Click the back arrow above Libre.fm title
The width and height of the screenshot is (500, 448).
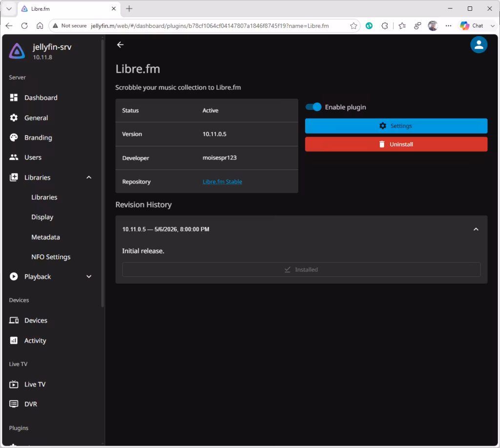[120, 44]
